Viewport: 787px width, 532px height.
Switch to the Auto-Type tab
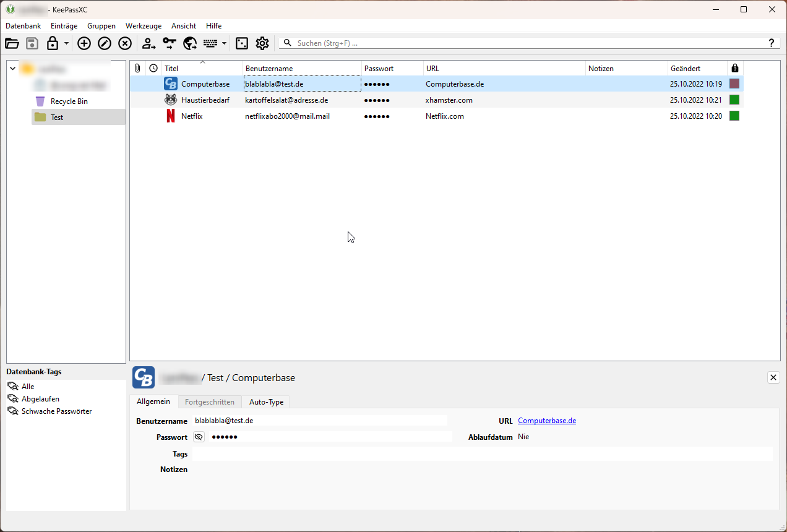(266, 402)
